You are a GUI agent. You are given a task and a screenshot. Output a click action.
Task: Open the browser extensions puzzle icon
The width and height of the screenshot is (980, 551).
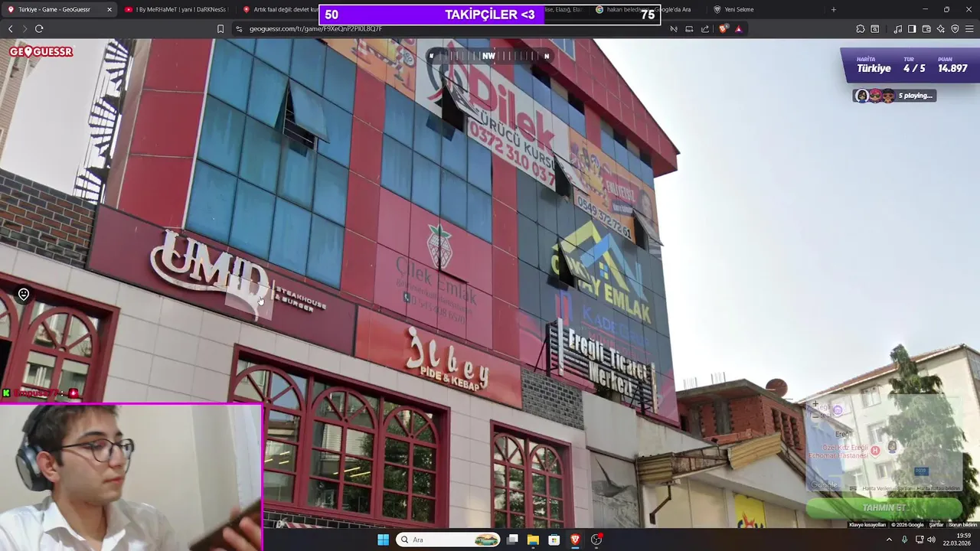tap(861, 28)
